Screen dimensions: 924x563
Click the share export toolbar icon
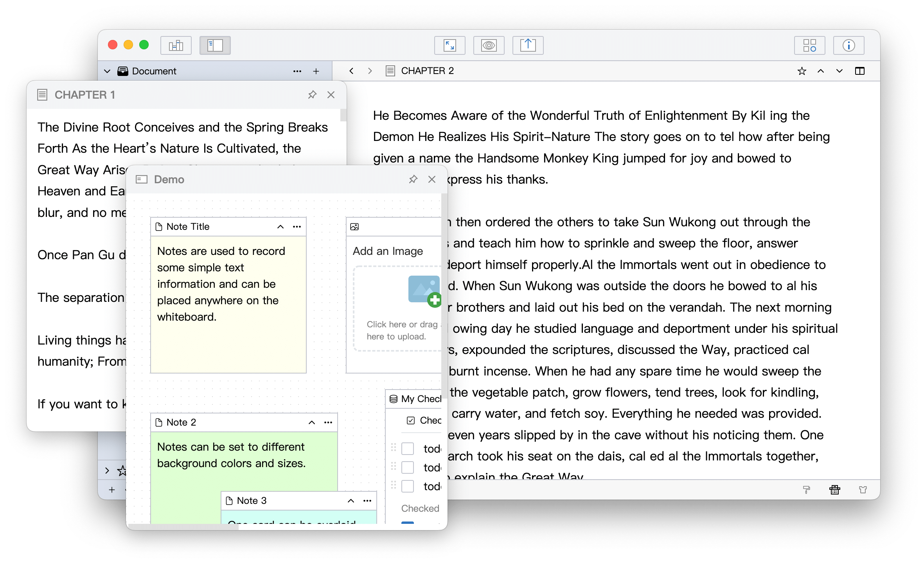pyautogui.click(x=528, y=45)
